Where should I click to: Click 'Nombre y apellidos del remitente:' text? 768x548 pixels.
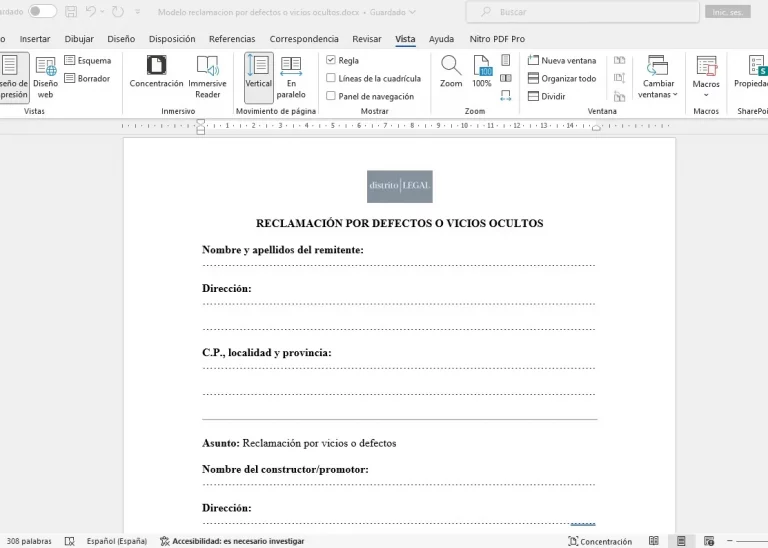283,250
